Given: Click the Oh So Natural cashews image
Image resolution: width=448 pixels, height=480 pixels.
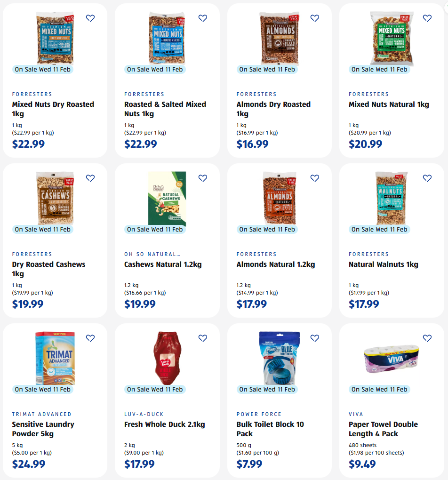Looking at the screenshot, I should point(167,198).
